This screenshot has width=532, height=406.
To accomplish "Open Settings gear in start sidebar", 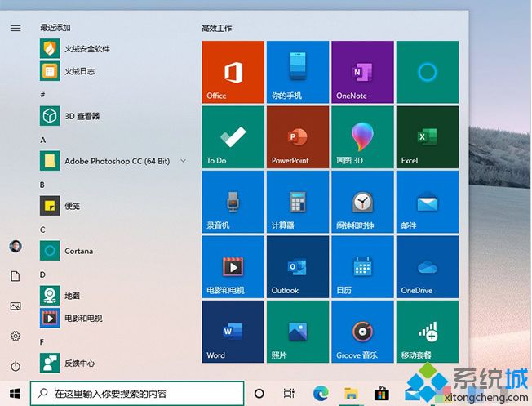I will (16, 336).
